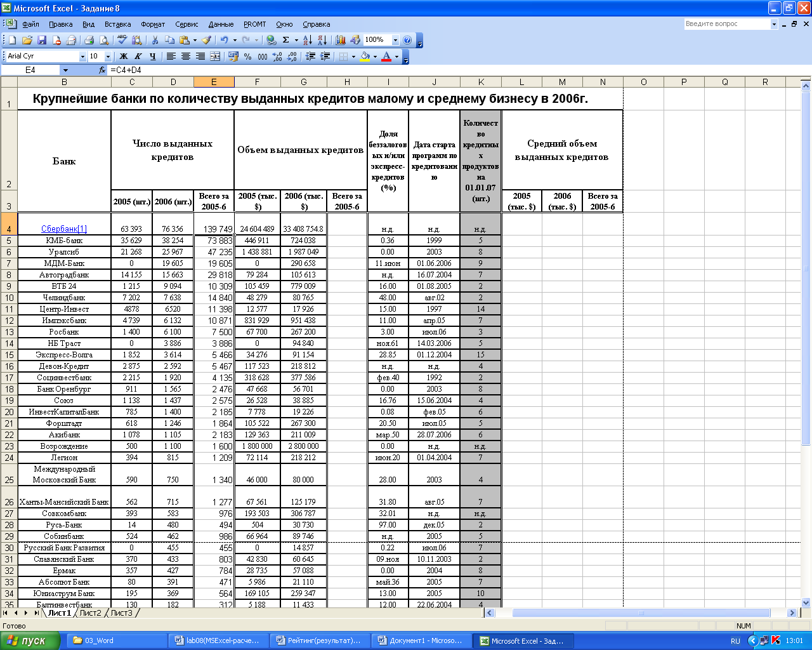
Task: Switch to sheet tab Лист2
Action: point(90,613)
